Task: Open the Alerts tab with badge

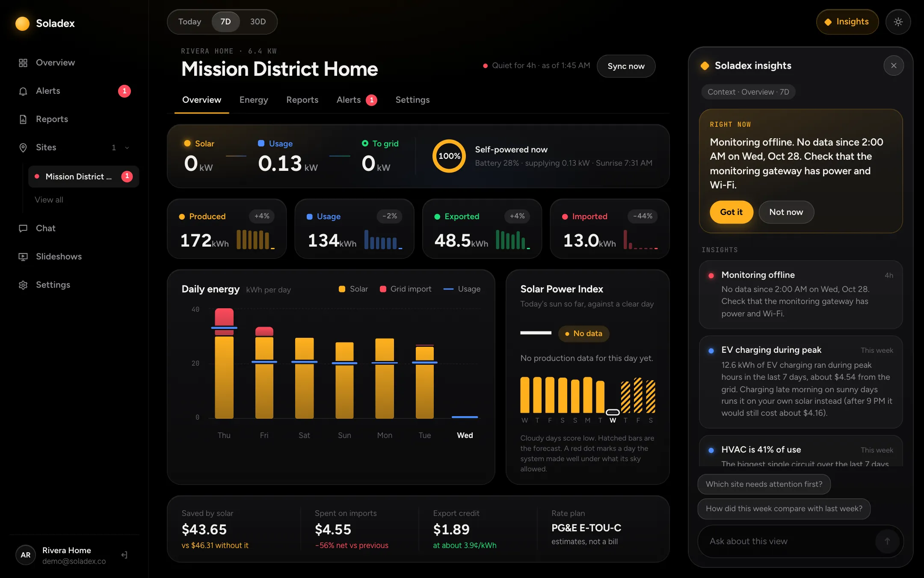Action: 357,100
